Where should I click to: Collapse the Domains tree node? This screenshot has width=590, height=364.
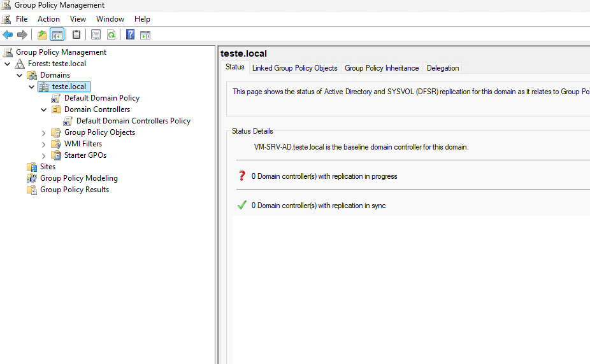click(x=20, y=75)
